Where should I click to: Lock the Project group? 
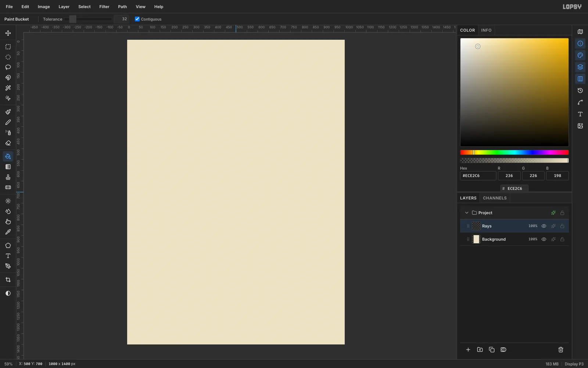pyautogui.click(x=562, y=213)
